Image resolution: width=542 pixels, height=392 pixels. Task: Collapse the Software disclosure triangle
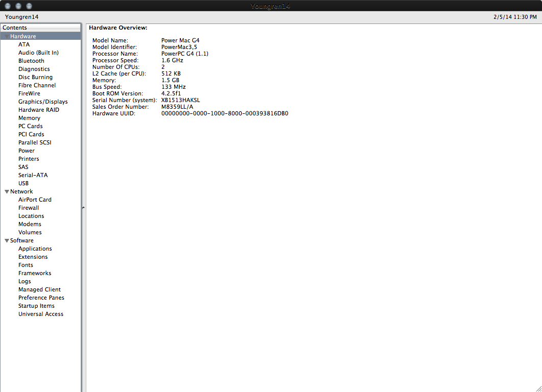pyautogui.click(x=7, y=240)
